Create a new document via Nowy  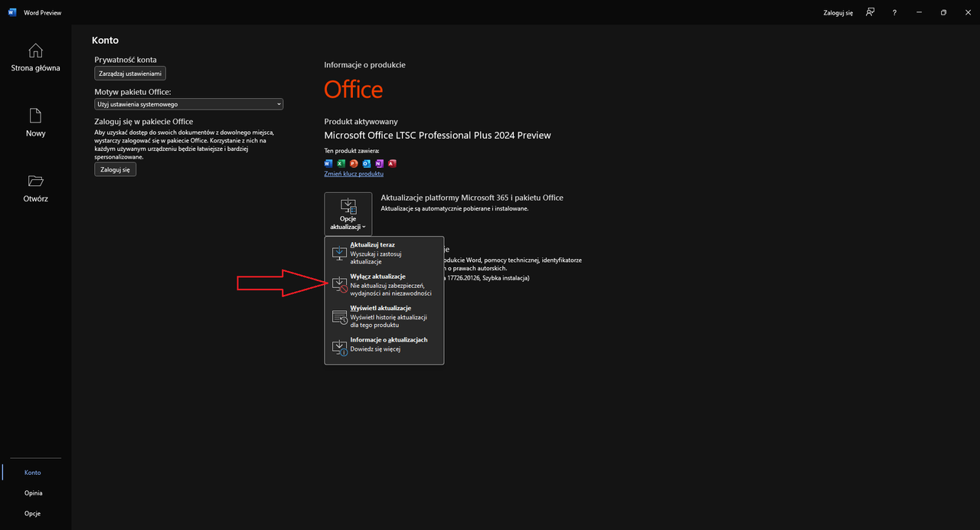[35, 123]
